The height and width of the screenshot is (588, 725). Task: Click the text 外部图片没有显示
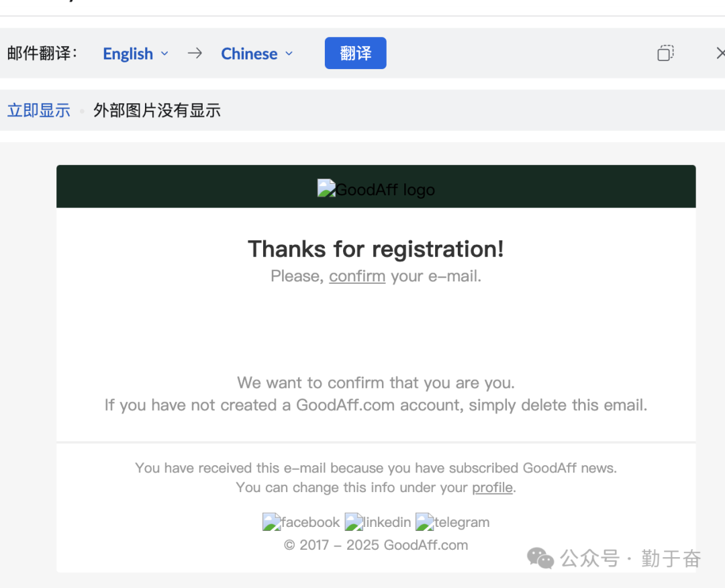point(157,111)
